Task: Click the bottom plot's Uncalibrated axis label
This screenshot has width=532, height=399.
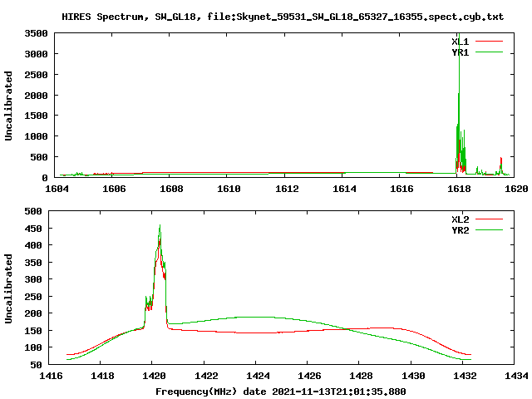Action: coord(8,288)
